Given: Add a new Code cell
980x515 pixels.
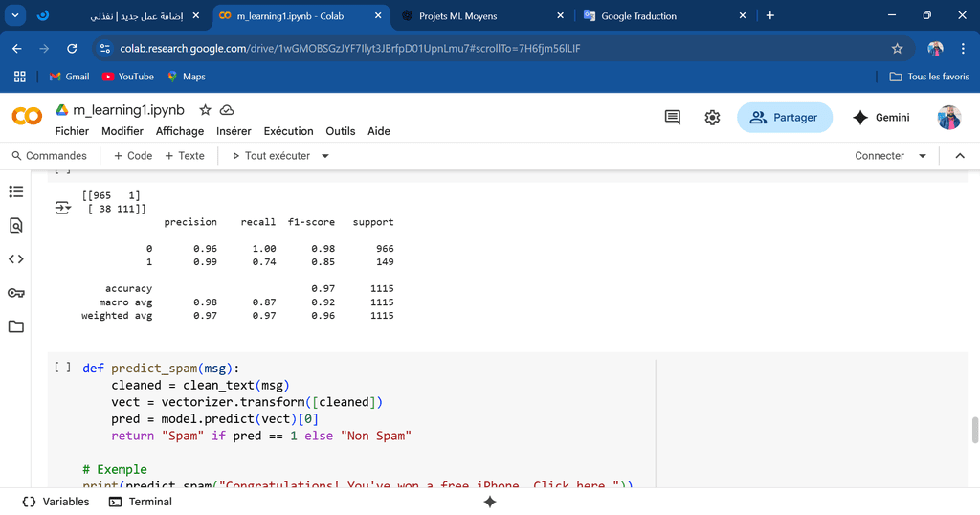Looking at the screenshot, I should tap(133, 156).
